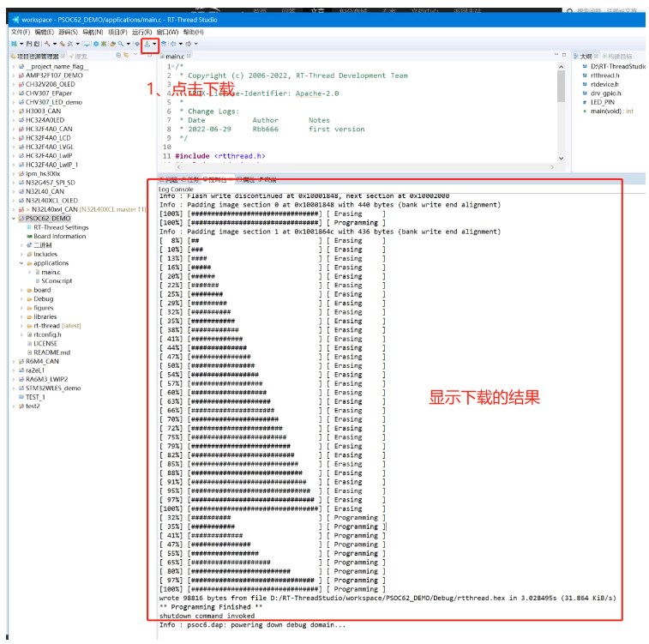Viewport: 649px width, 644px height.
Task: Open the 导航(N) menu
Action: click(x=93, y=32)
